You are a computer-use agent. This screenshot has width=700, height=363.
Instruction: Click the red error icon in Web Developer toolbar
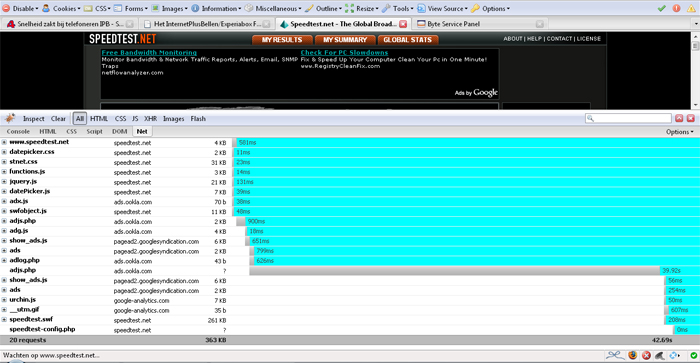677,8
